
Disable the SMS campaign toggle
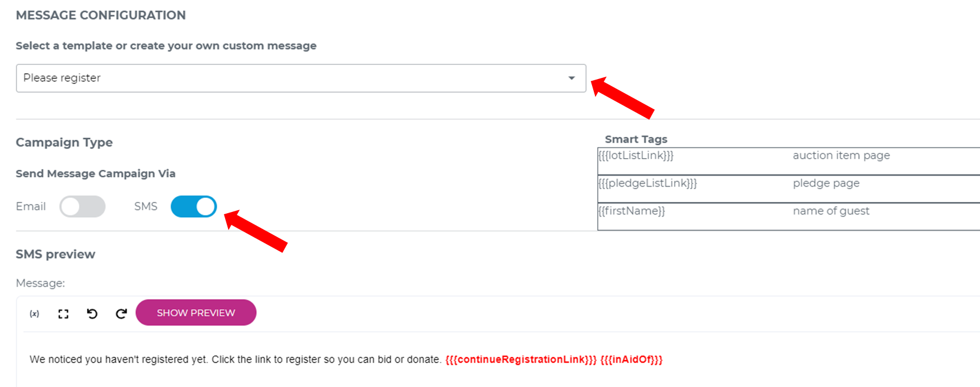click(x=193, y=207)
